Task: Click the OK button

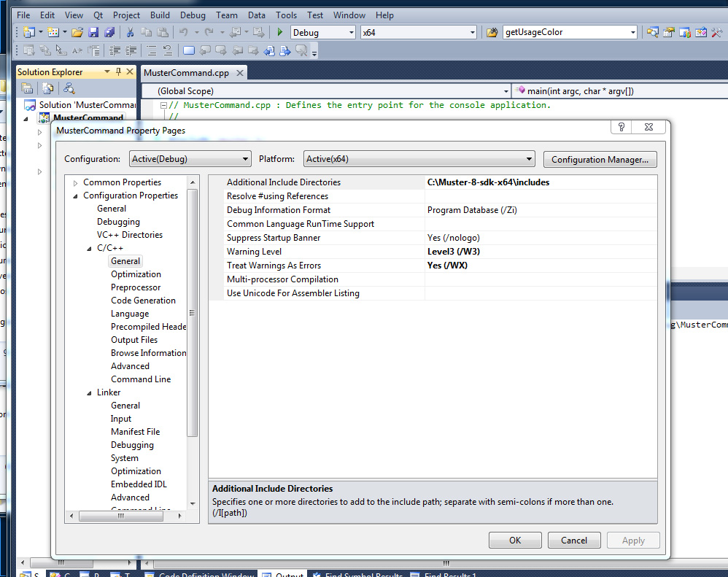Action: click(514, 541)
